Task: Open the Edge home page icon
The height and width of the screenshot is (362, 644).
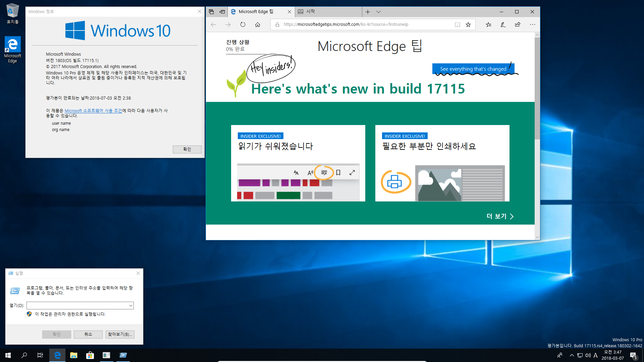Action: 258,24
